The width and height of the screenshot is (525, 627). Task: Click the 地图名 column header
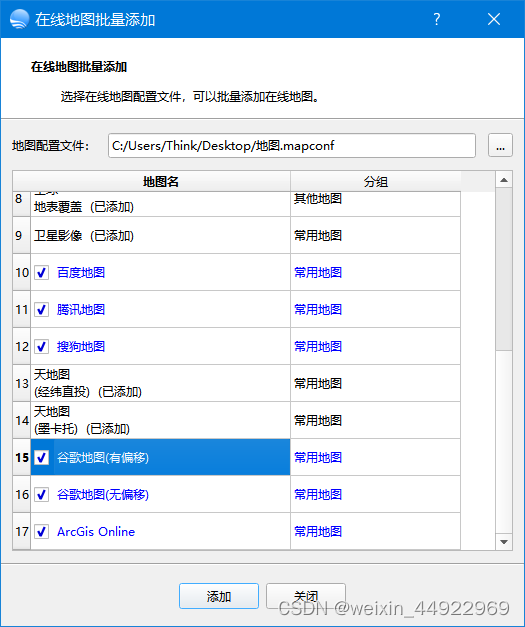click(x=161, y=182)
